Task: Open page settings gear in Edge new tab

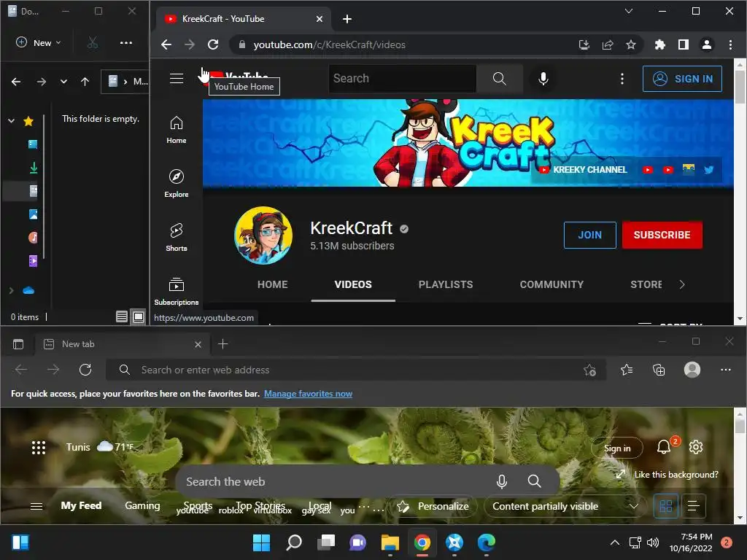Action: [x=695, y=447]
